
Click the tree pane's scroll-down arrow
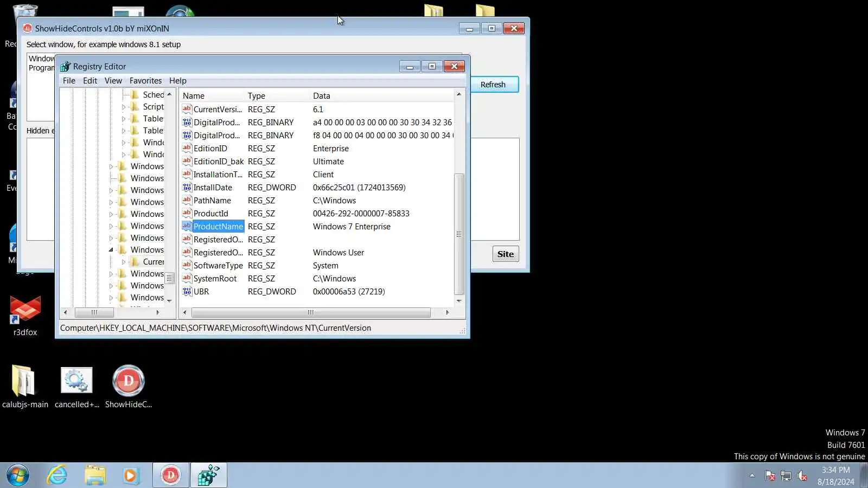tap(169, 301)
